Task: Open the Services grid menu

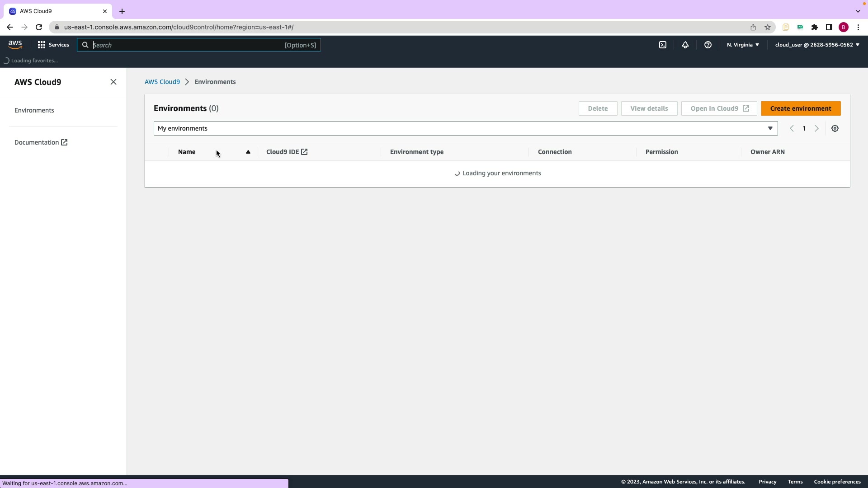Action: pos(53,45)
